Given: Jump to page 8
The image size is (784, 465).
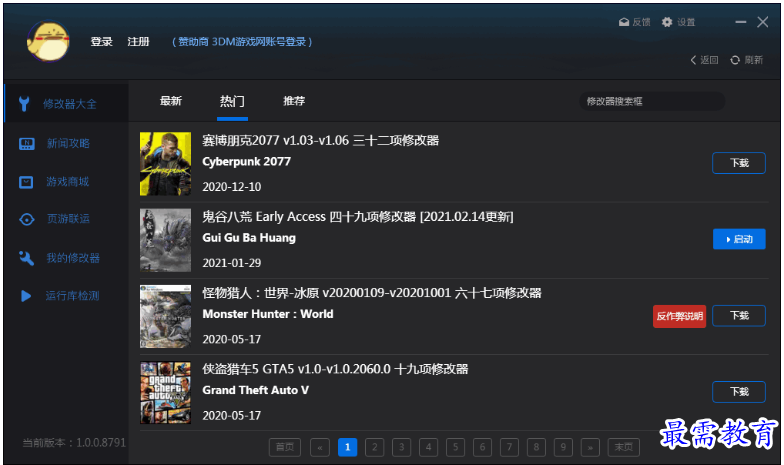Looking at the screenshot, I should click(536, 447).
